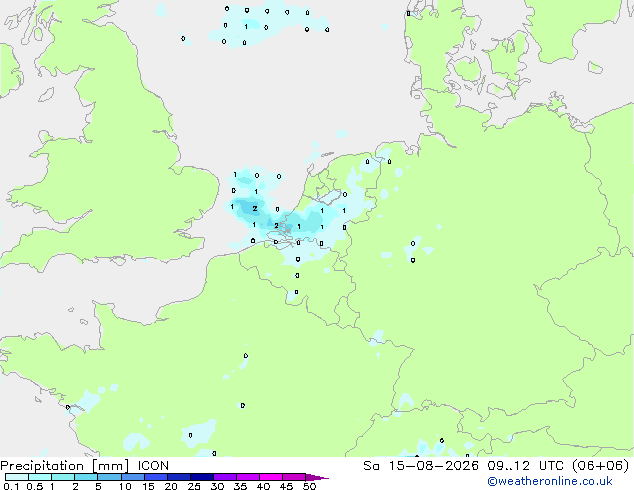The image size is (634, 490).
Task: Click the legend value label '35'
Action: [x=240, y=486]
